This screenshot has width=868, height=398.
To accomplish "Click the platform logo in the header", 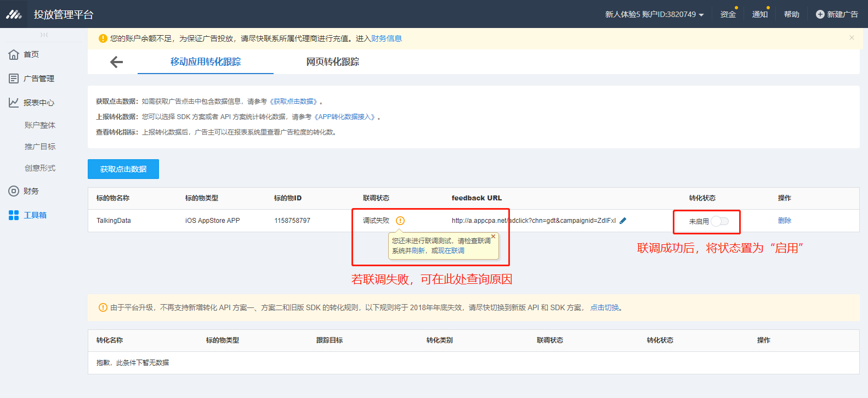I will 14,14.
